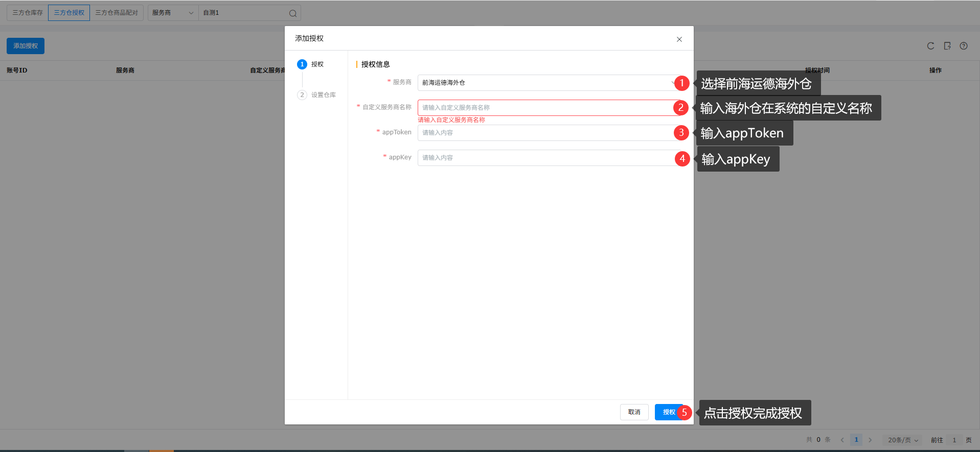The height and width of the screenshot is (452, 980).
Task: Click the 添加授权 button
Action: pos(26,46)
